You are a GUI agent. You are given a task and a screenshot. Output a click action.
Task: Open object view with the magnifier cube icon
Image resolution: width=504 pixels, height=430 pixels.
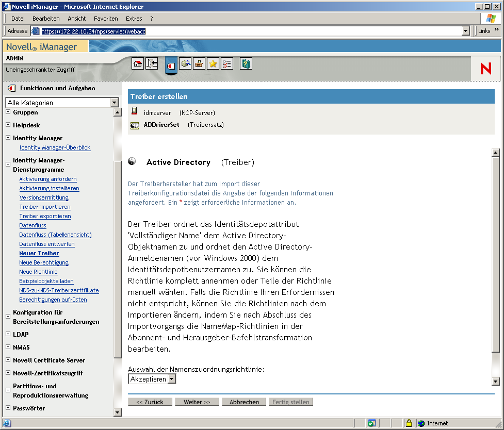pos(185,63)
